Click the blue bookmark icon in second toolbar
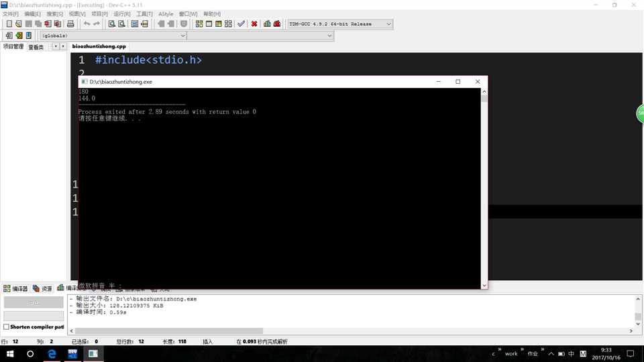The image size is (644, 362). pyautogui.click(x=29, y=36)
